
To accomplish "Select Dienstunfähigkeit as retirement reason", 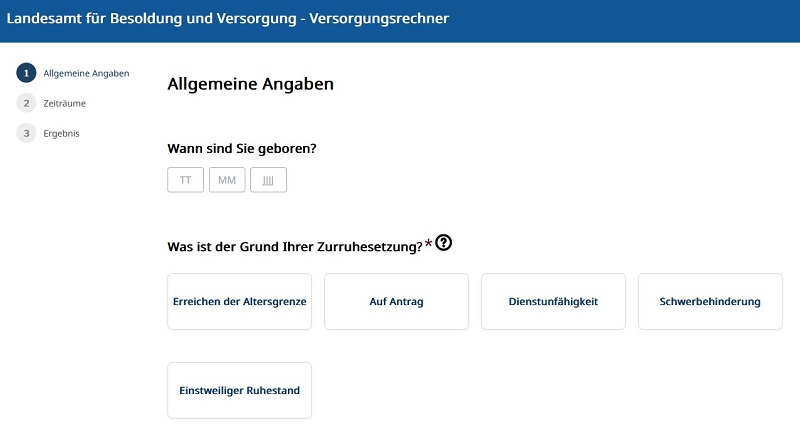I will (x=553, y=302).
